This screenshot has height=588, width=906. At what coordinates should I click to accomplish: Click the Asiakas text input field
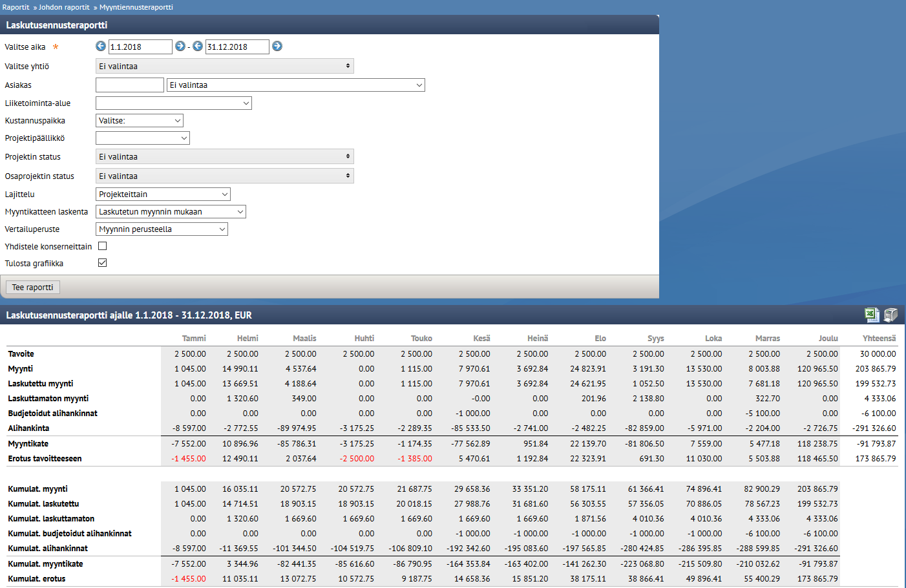(130, 85)
